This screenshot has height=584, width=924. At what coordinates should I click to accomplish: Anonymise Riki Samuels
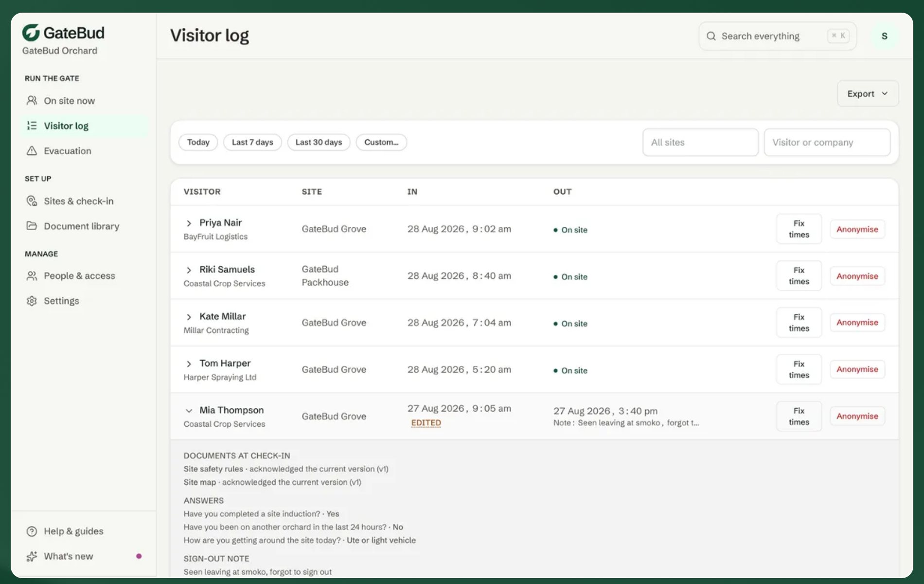pos(857,276)
